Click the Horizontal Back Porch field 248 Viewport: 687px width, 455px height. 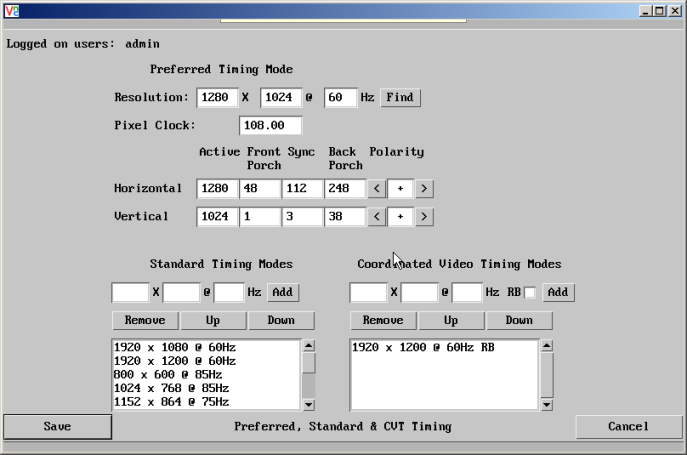(345, 188)
